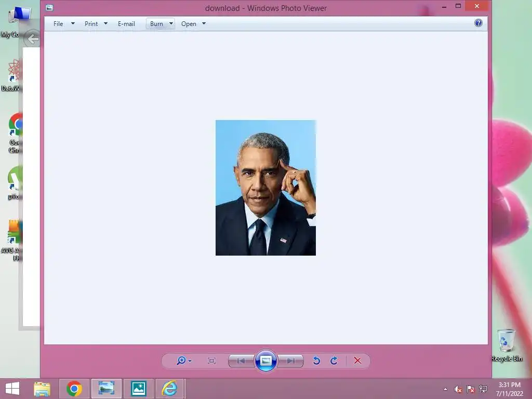Select Photo Viewer taskbar icon

[106, 389]
